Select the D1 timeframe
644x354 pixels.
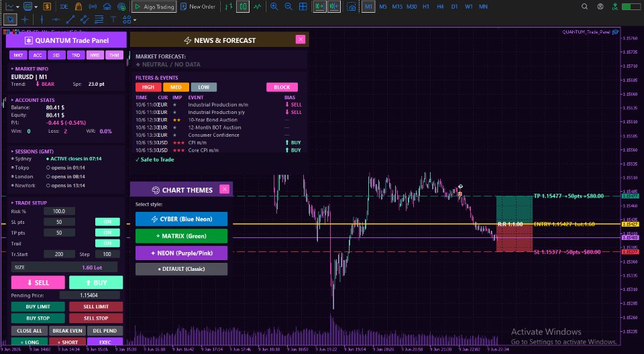point(454,7)
